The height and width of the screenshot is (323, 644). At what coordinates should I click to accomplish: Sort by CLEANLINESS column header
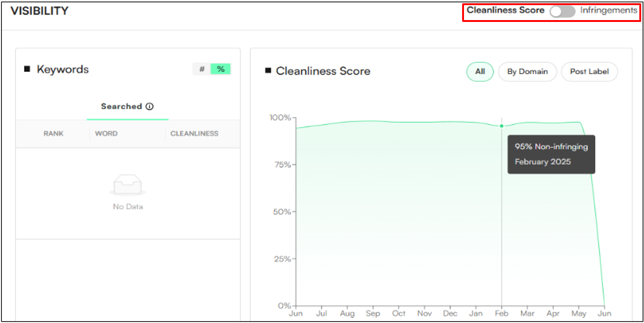click(194, 133)
